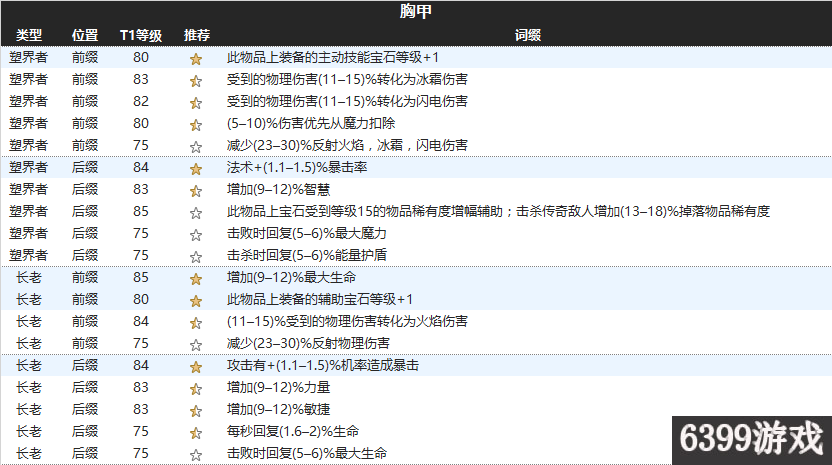Select text 击败时回复(5–6)%最大魔力
The width and height of the screenshot is (832, 465).
tap(307, 233)
